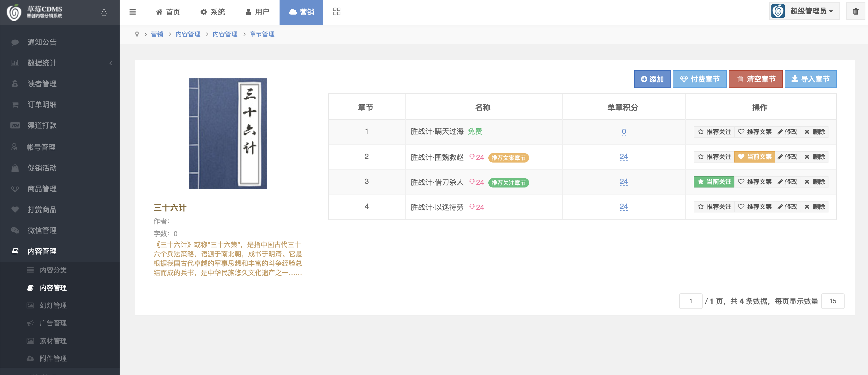Collapse the 内容管理 parent sidebar section
868x375 pixels.
[x=60, y=251]
